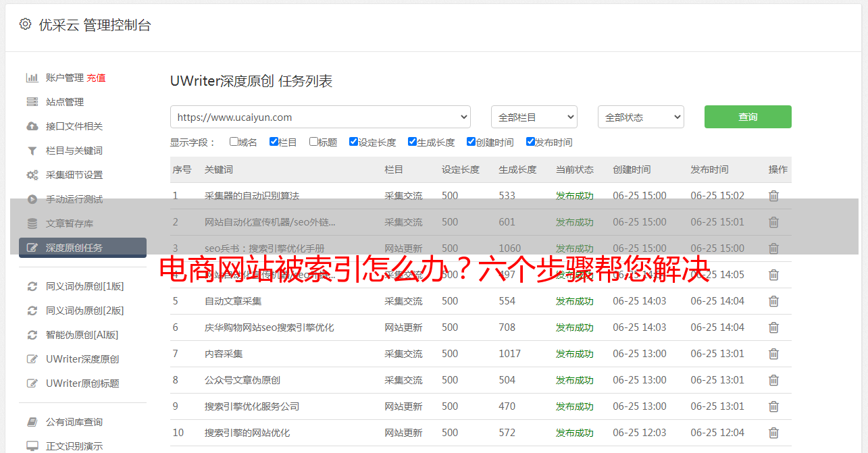Click the 操作 column header
Image resolution: width=868 pixels, height=453 pixels.
pos(778,169)
